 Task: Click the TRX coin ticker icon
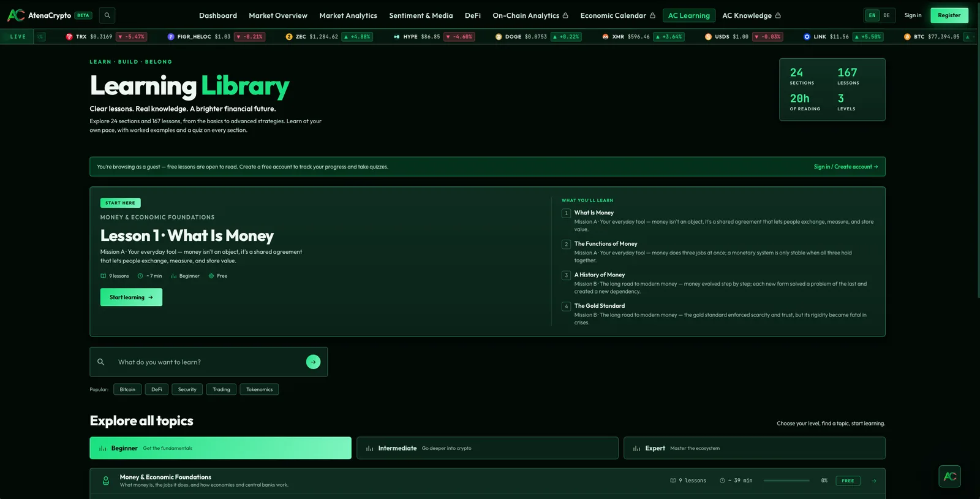[69, 37]
